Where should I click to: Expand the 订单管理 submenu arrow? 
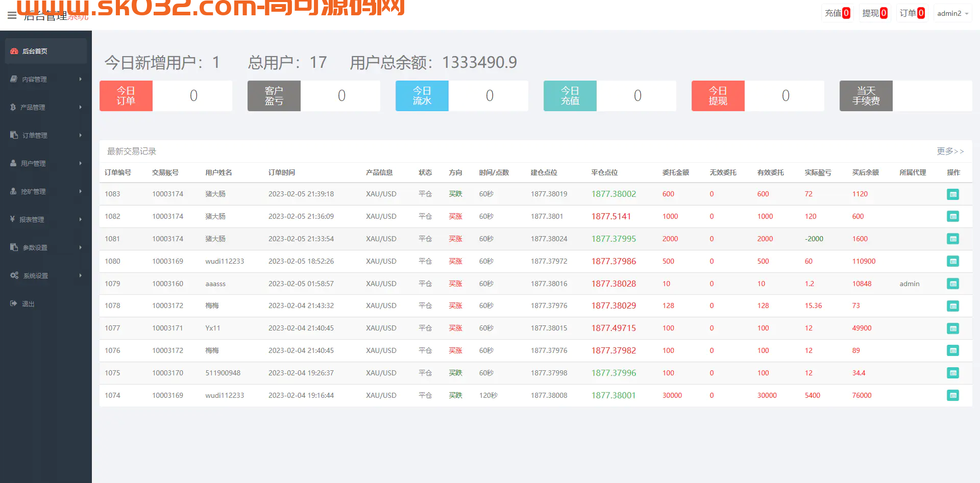(x=81, y=135)
